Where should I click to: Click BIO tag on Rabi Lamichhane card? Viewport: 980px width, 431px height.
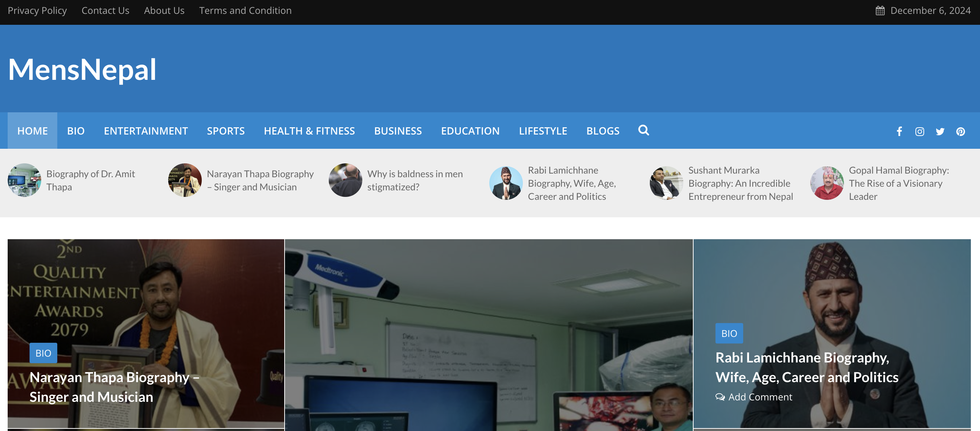coord(729,333)
